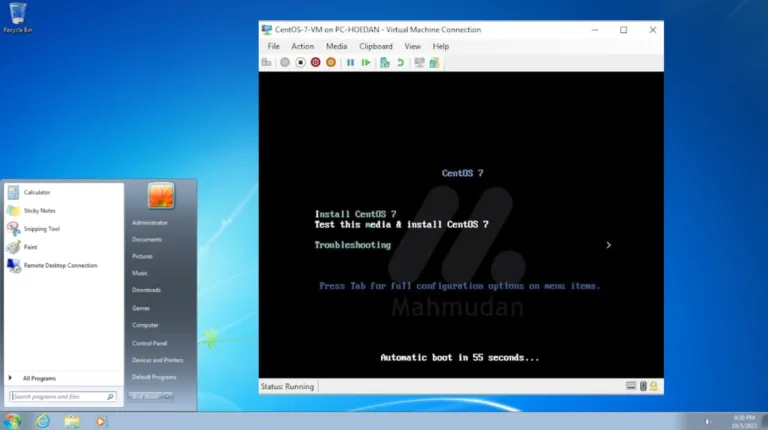Image resolution: width=768 pixels, height=430 pixels.
Task: Open the File menu in VM Connection
Action: [x=273, y=46]
